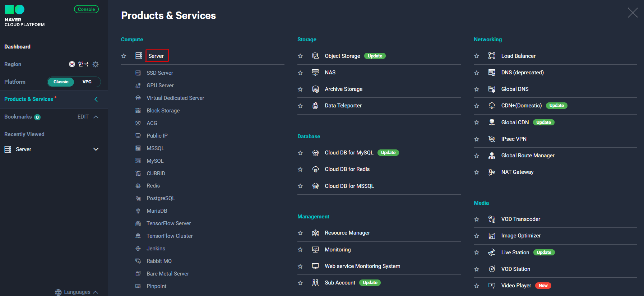Open GPU Server submenu item

160,85
